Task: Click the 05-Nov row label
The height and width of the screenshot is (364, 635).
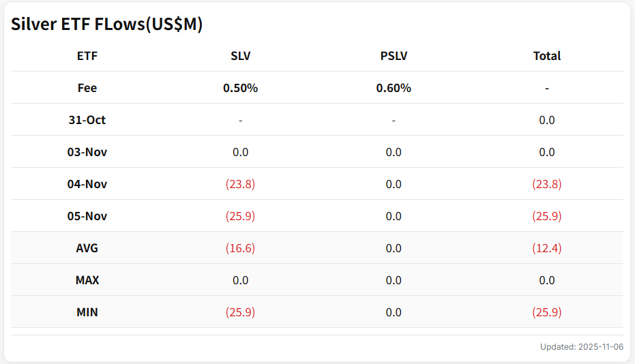Action: [87, 216]
